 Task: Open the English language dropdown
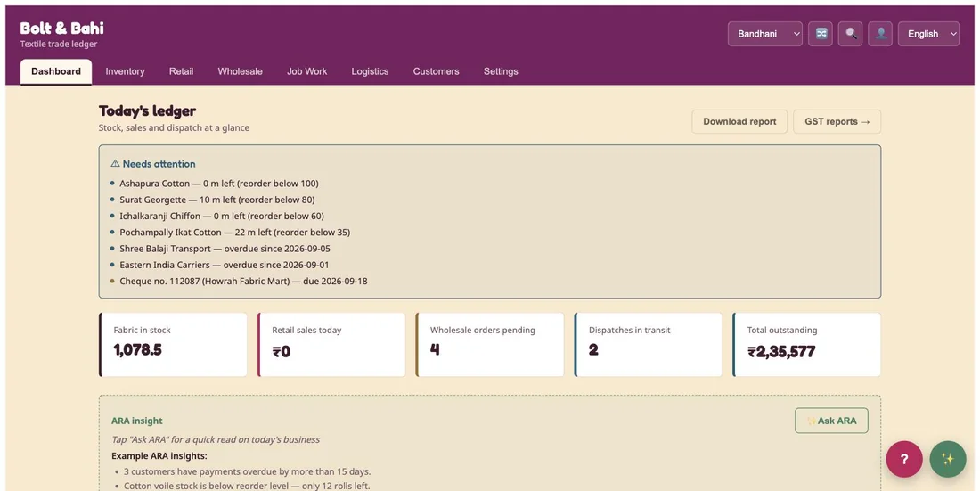click(x=928, y=34)
